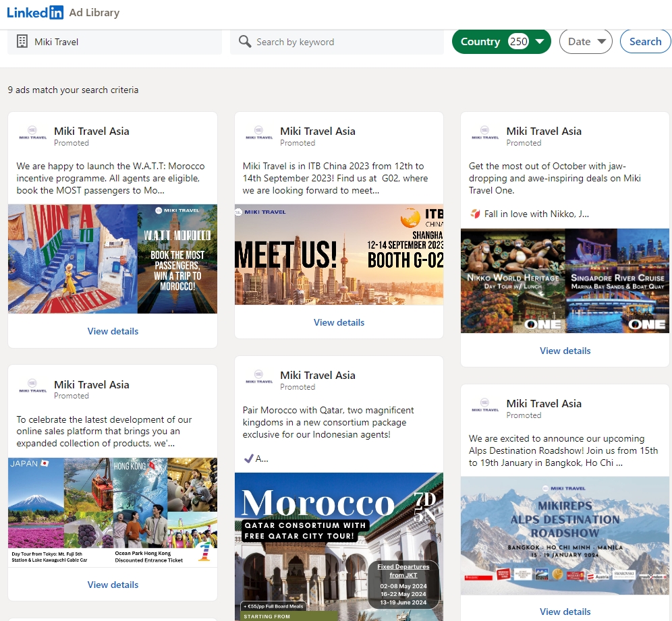The width and height of the screenshot is (672, 621).
Task: Open the Japan and Hong Kong tours image
Action: [x=113, y=512]
